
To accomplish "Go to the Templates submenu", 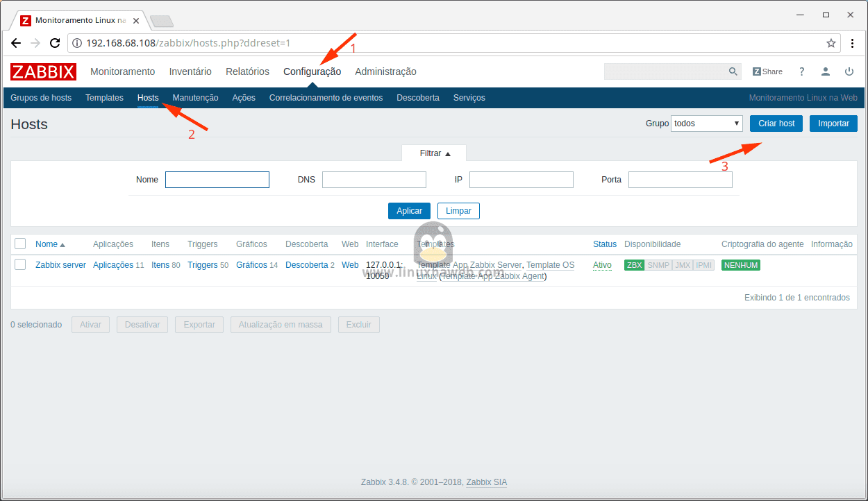I will click(104, 98).
